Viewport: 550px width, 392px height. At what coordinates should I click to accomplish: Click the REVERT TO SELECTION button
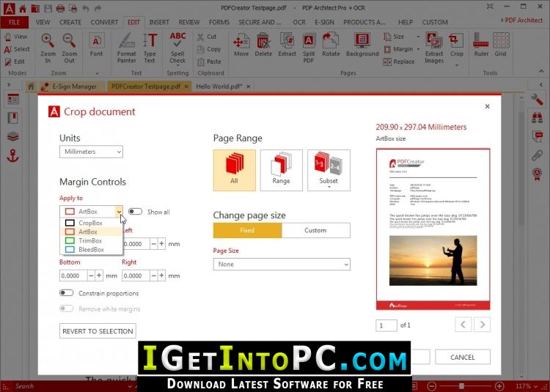pos(98,331)
